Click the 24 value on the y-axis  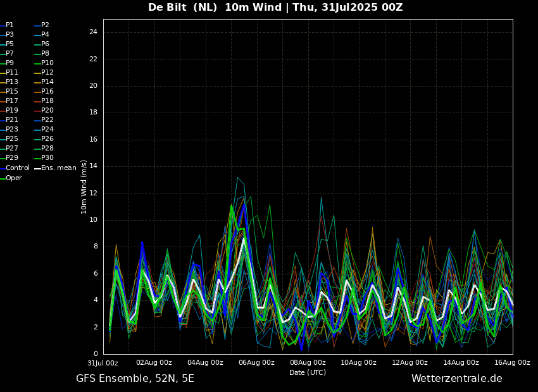click(x=93, y=32)
